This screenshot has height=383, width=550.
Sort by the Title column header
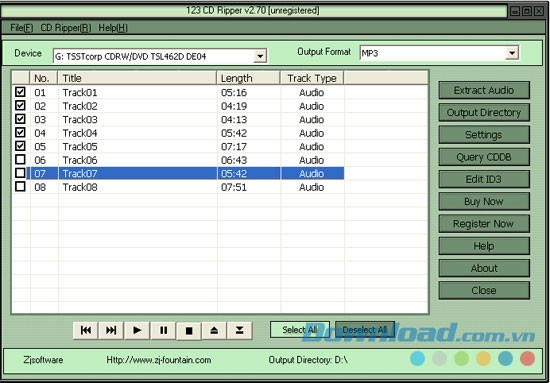(x=138, y=78)
